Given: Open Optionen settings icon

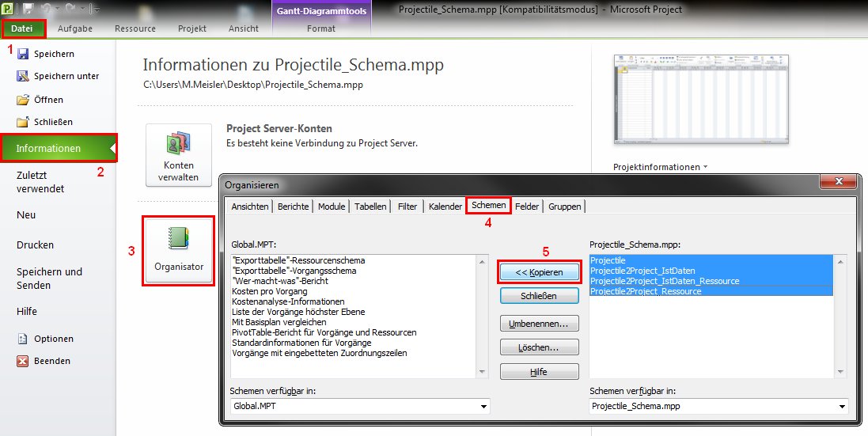Looking at the screenshot, I should coord(23,339).
